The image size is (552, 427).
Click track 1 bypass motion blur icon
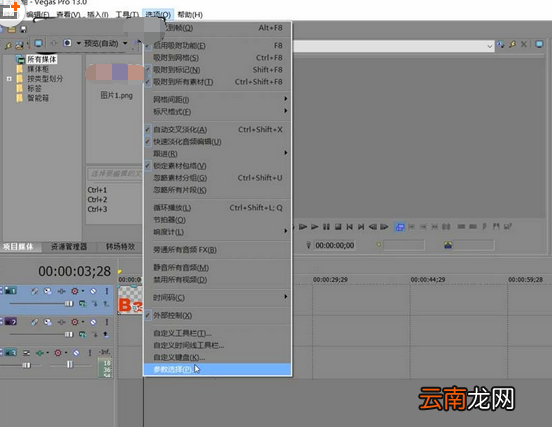tap(34, 291)
